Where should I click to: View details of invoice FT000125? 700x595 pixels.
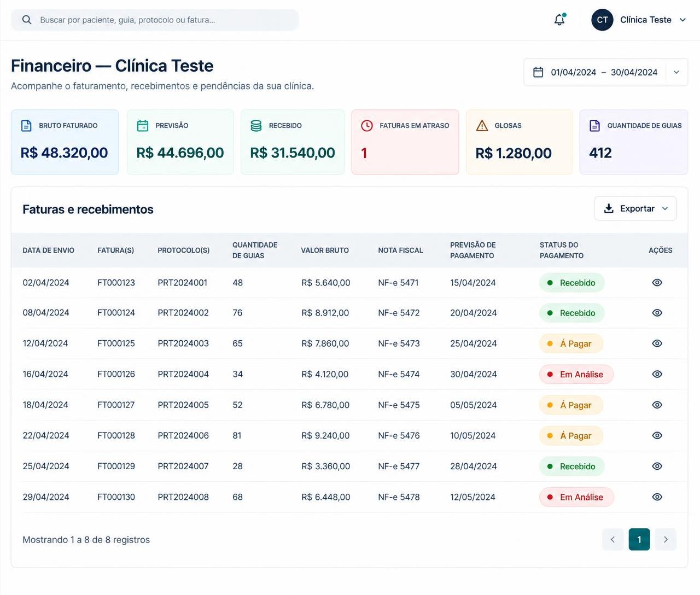pos(657,343)
